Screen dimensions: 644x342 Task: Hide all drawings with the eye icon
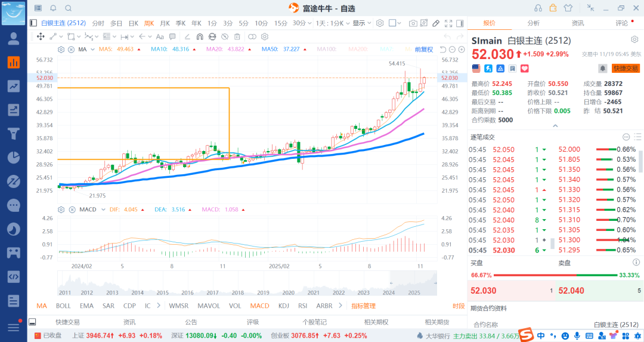pyautogui.click(x=225, y=36)
